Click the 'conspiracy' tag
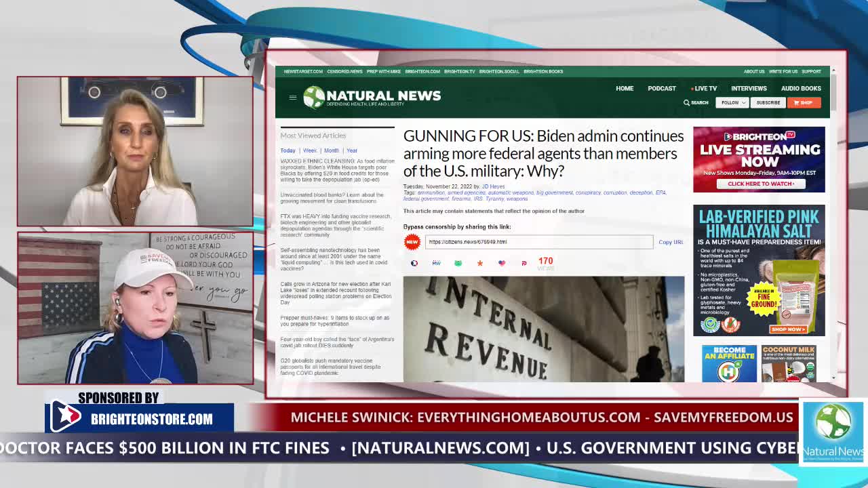Viewport: 868px width, 488px height. click(588, 192)
